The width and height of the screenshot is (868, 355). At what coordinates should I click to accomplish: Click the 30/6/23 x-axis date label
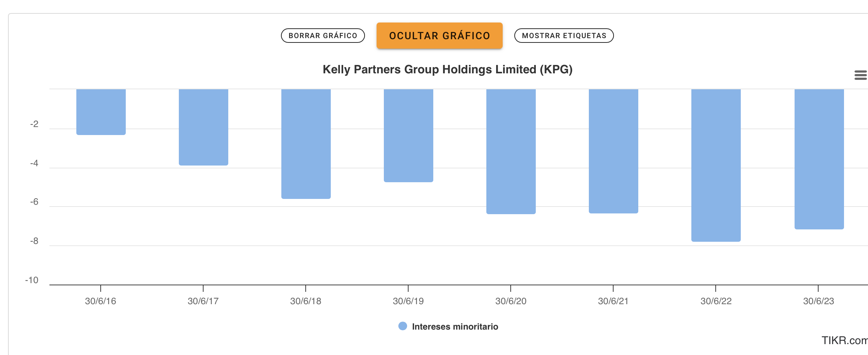819,301
